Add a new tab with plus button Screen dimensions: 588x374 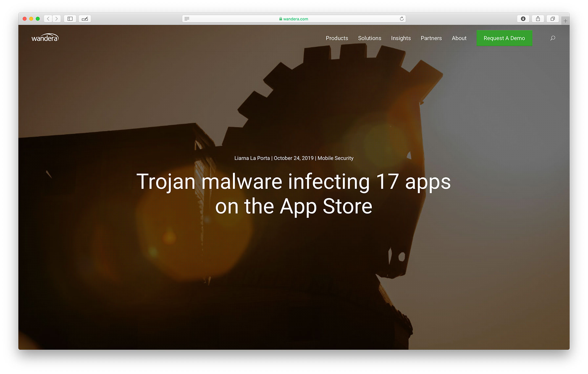pos(565,21)
